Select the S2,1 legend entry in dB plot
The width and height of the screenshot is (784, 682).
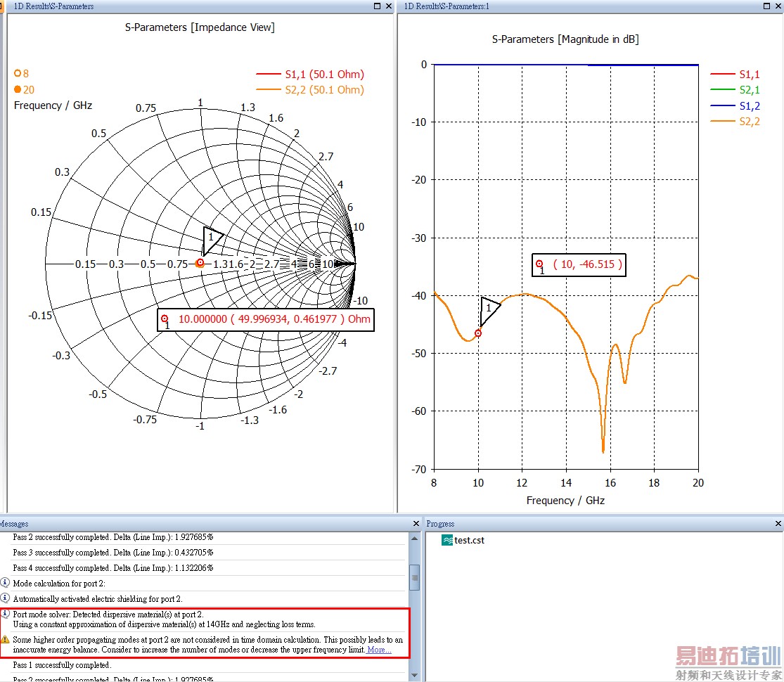click(x=735, y=89)
